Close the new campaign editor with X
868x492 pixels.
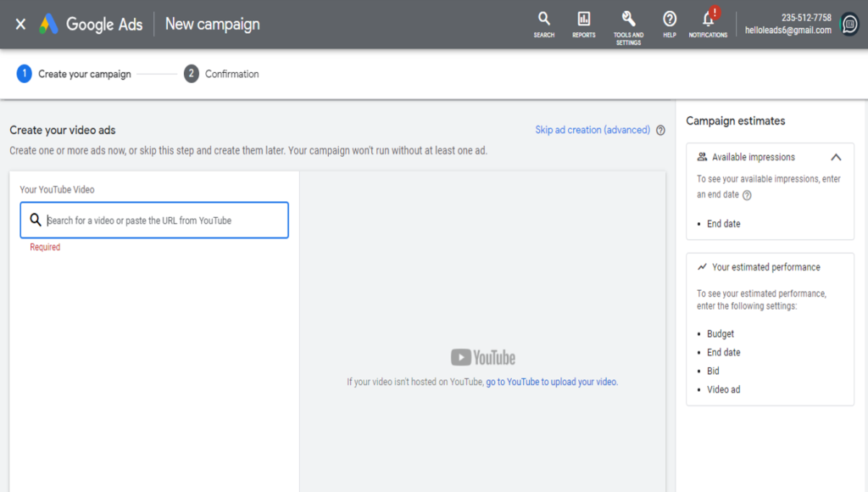[x=20, y=24]
